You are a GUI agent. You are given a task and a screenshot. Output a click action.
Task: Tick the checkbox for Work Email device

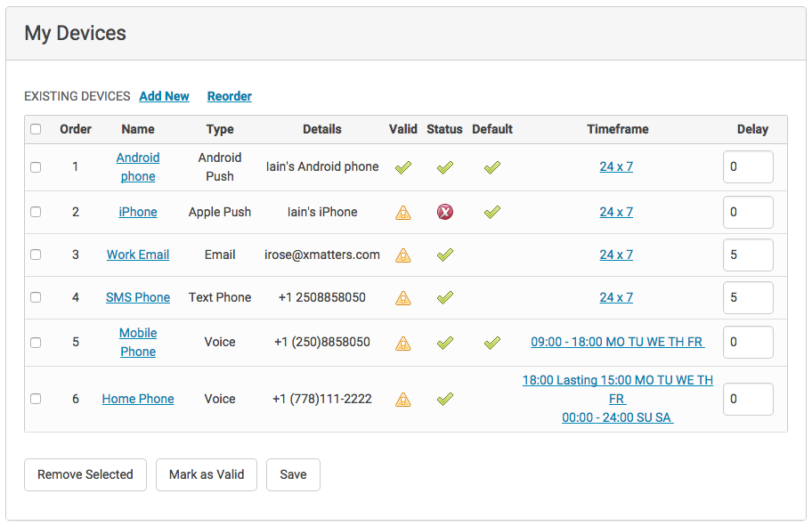point(36,255)
